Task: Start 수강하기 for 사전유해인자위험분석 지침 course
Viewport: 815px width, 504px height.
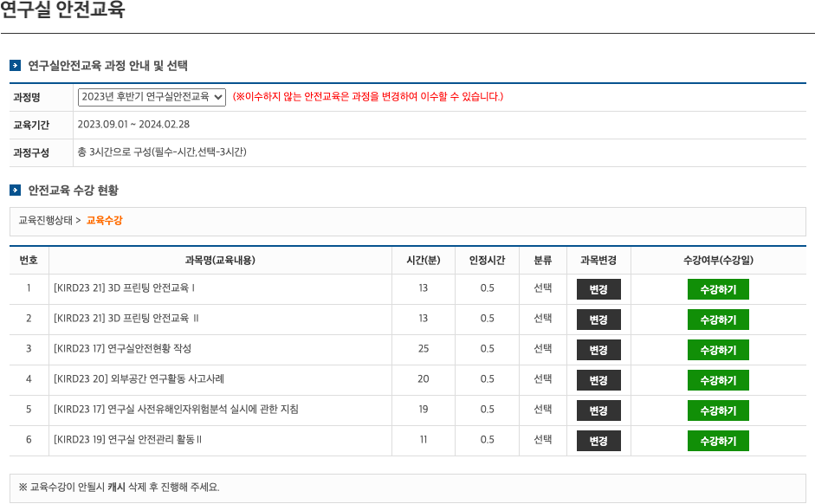Action: (718, 410)
